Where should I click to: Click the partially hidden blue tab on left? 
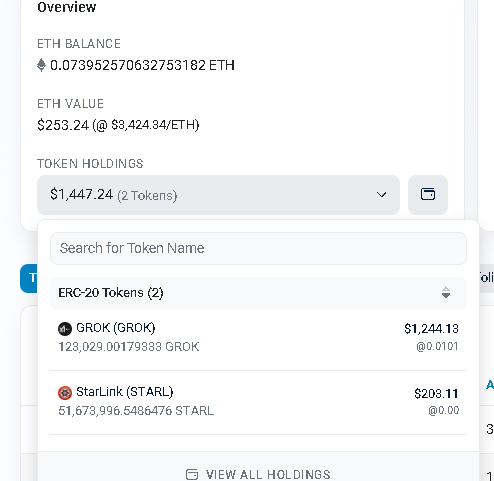(x=29, y=278)
